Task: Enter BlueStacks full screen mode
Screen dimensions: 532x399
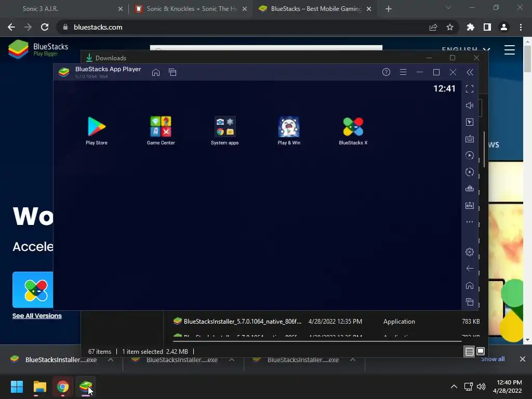Action: pyautogui.click(x=470, y=89)
